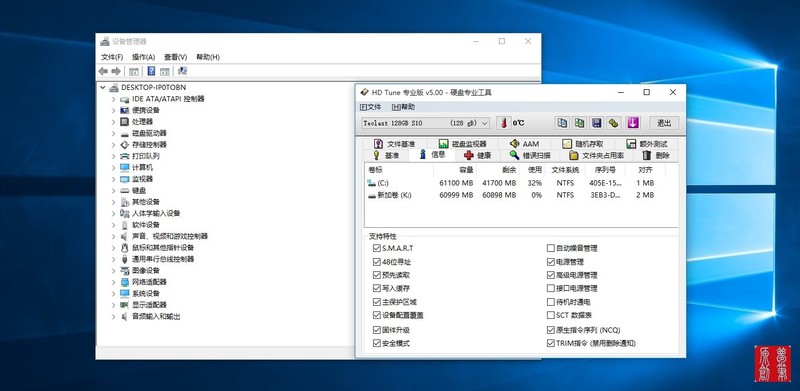Click the speaker icon next to 音频输入和输出
Image resolution: width=800 pixels, height=391 pixels.
pyautogui.click(x=124, y=316)
